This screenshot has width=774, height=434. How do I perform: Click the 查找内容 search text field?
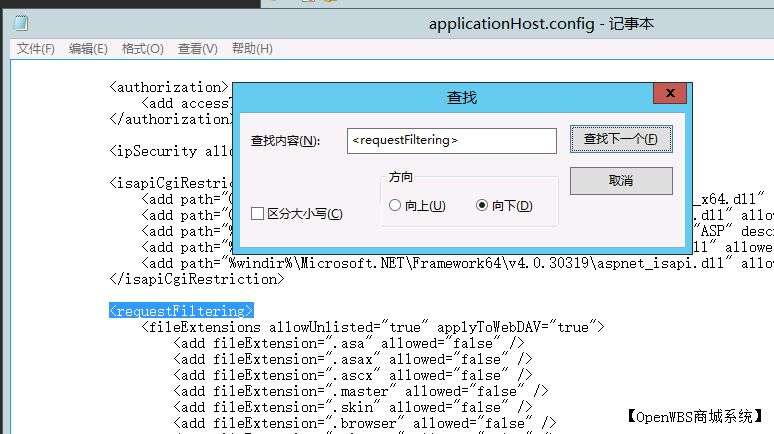[451, 141]
